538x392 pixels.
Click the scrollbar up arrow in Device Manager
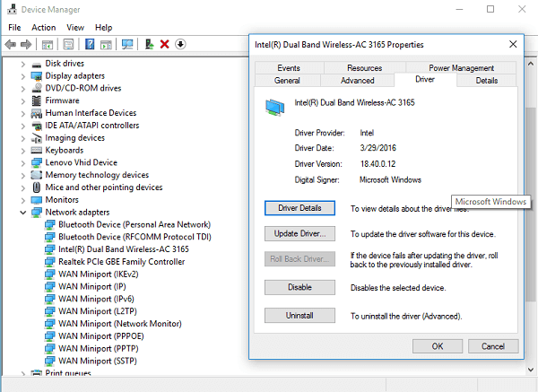point(531,64)
